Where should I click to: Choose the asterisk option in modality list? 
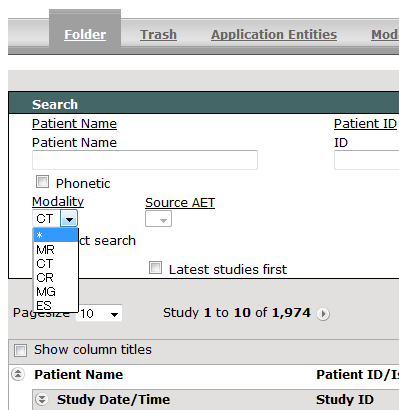coord(56,235)
